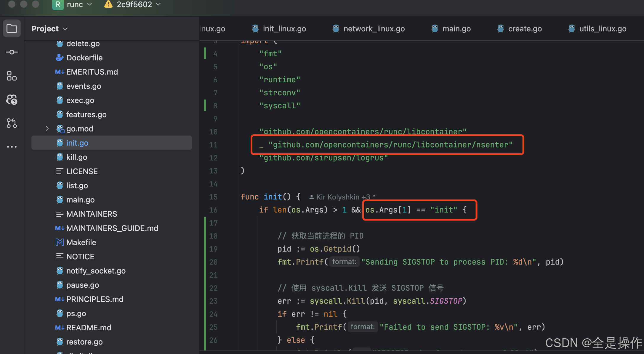Open the Project tool window folder icon
Viewport: 644px width, 354px height.
pos(12,28)
